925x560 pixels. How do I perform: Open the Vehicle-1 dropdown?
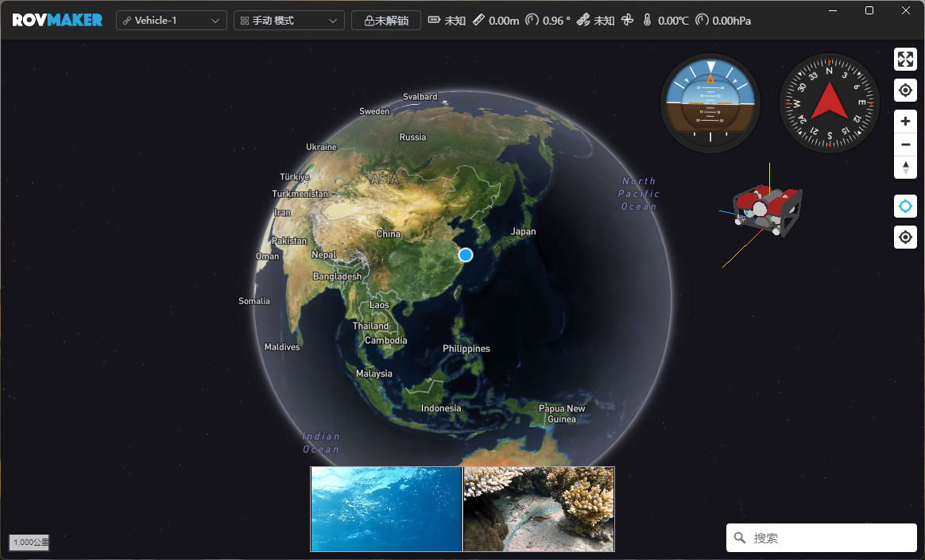point(171,21)
